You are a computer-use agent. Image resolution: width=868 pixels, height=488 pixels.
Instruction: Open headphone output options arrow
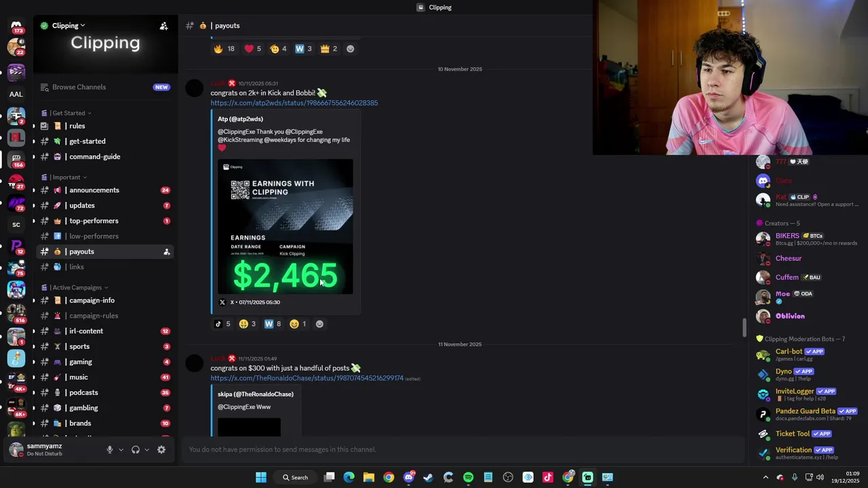146,449
